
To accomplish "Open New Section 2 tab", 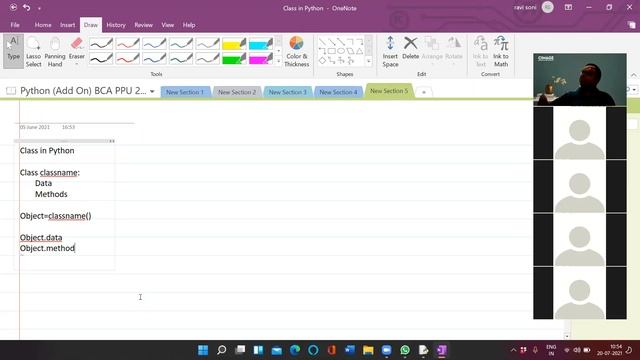I will click(x=237, y=92).
